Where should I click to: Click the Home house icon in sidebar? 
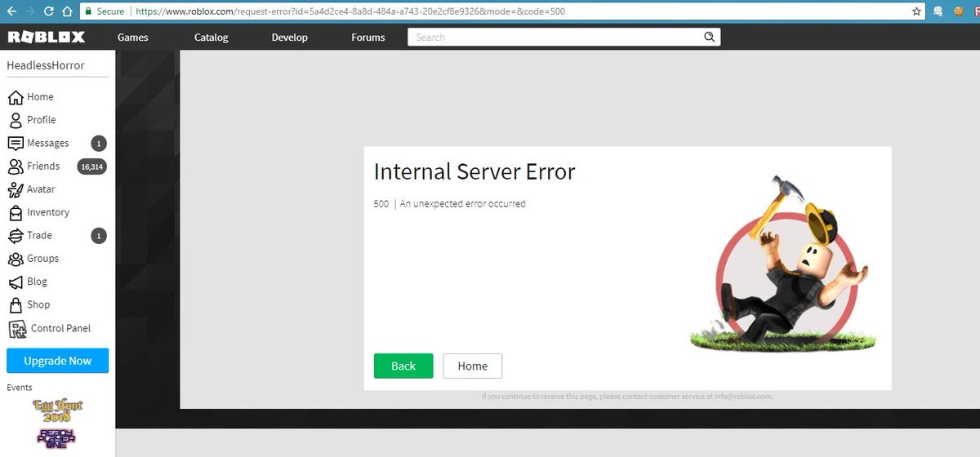pyautogui.click(x=15, y=97)
